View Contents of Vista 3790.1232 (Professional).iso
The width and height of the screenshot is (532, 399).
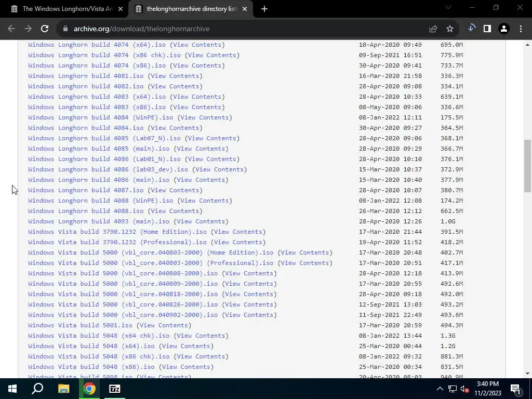tap(238, 242)
